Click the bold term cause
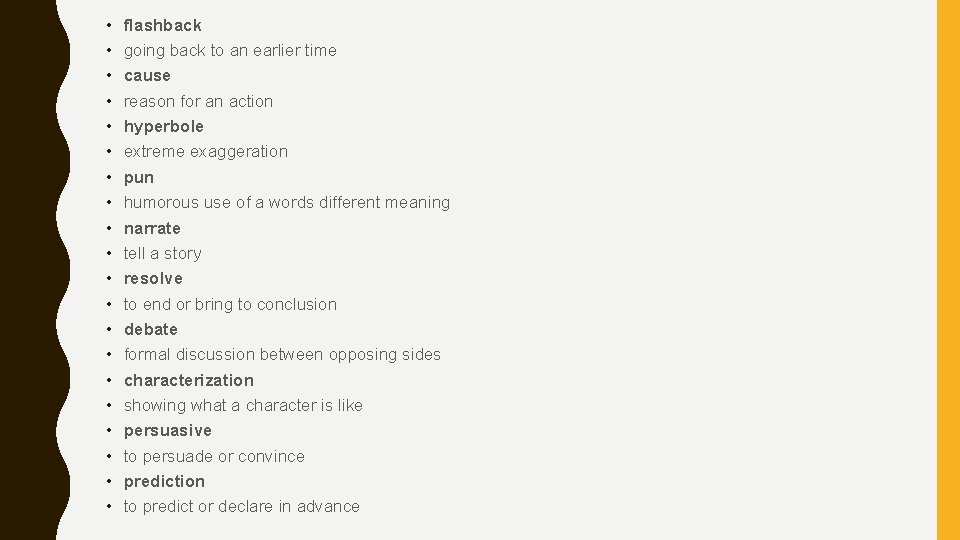The image size is (960, 540). pyautogui.click(x=147, y=76)
